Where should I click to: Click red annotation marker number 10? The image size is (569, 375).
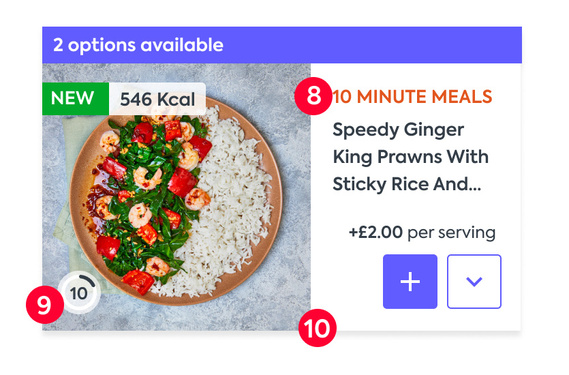318,328
